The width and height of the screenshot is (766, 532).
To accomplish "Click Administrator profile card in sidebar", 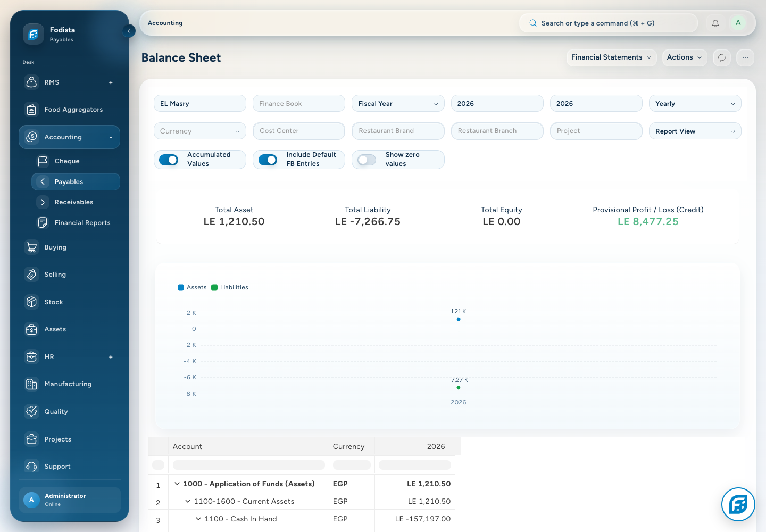I will click(70, 500).
